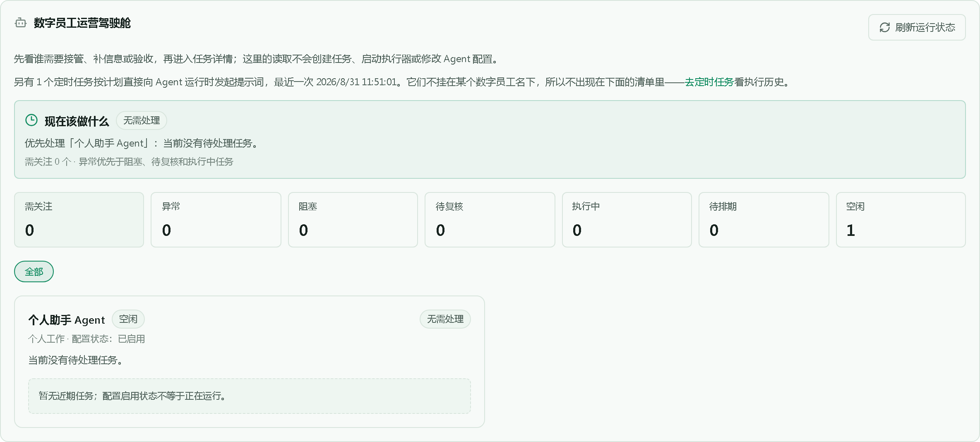Click the description starting 先看谁需要接管
This screenshot has width=980, height=442.
(257, 59)
